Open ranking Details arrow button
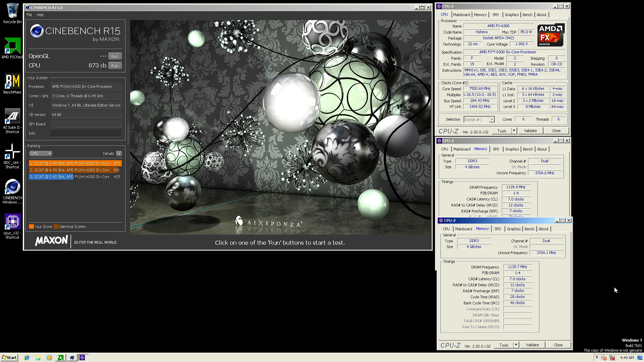Screen dimensions: 644x362 click(119, 154)
